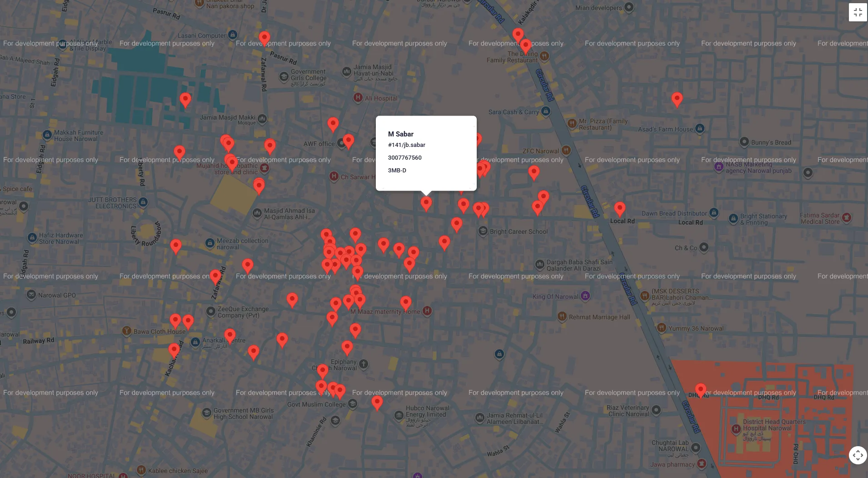The image size is (868, 478).
Task: Click the red marker beside Local Rd label
Action: coord(620,209)
